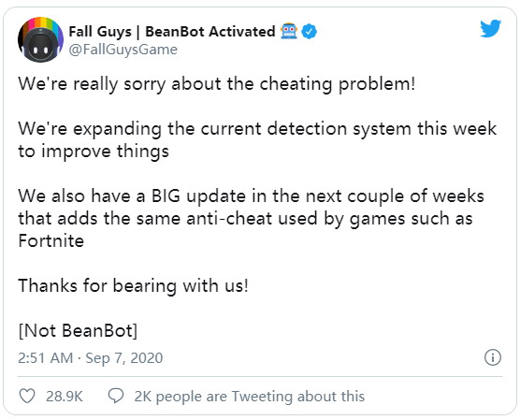Open the 2:51 AM · Sep 7, 2020 timestamp
This screenshot has width=520, height=420.
coord(90,358)
